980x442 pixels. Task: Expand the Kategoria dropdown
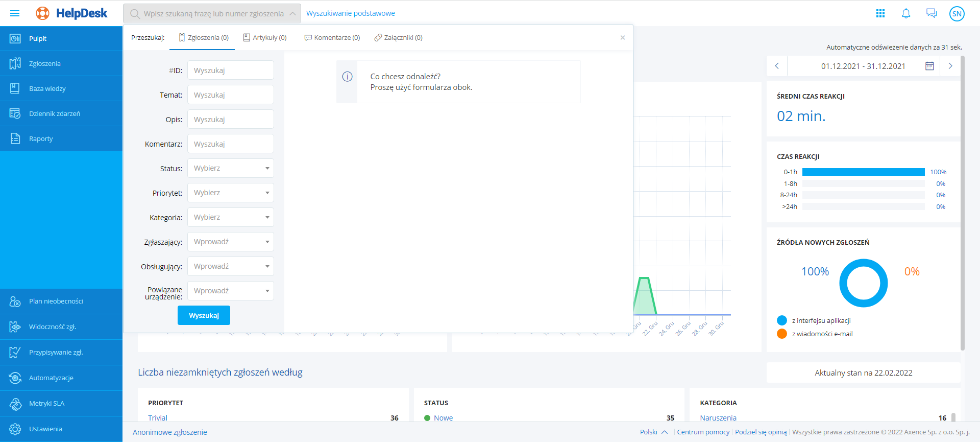(x=231, y=217)
